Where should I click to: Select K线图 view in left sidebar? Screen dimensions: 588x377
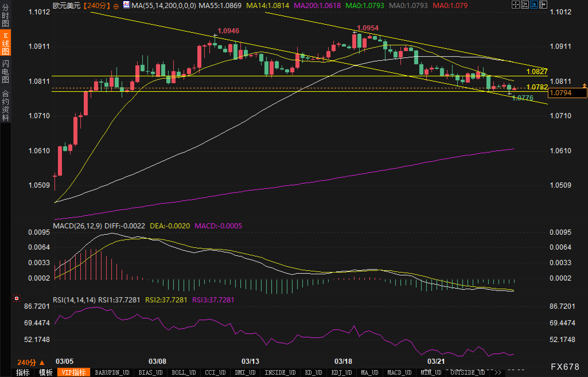tap(5, 43)
